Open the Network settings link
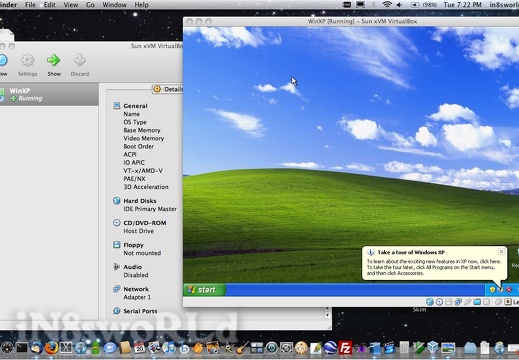The height and width of the screenshot is (360, 519). 136,289
